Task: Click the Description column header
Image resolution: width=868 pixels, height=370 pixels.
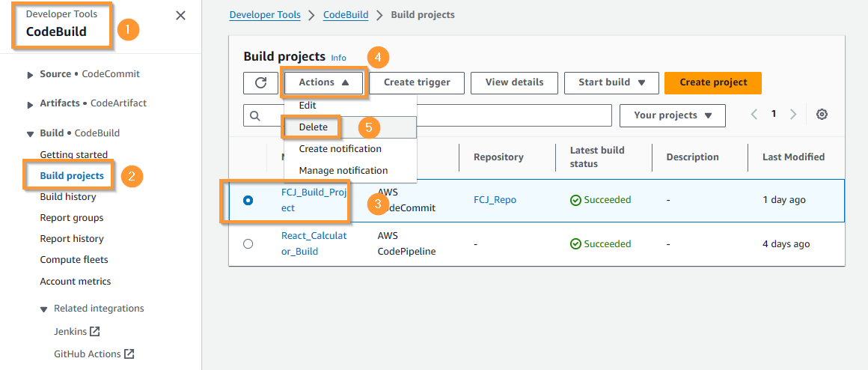Action: (x=692, y=157)
